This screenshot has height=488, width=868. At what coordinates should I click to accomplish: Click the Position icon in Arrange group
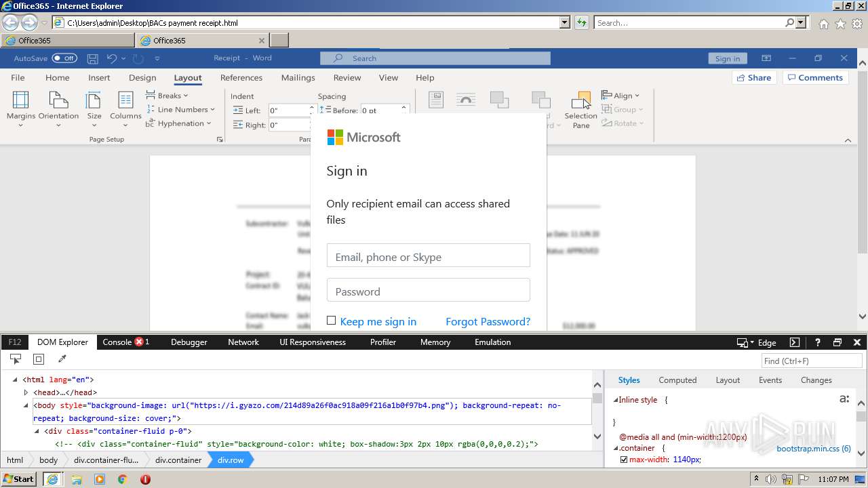(436, 100)
